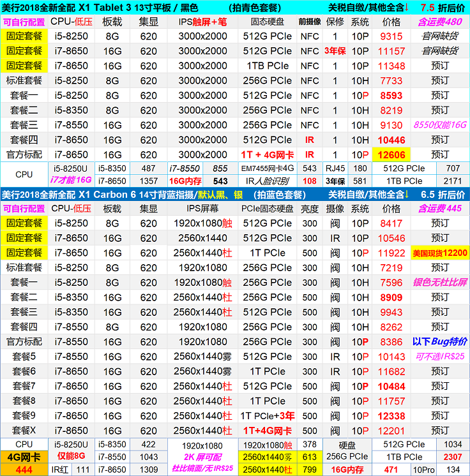Screen dimensions: 470x476
Task: Click the 前摄像 column header
Action: 310,22
